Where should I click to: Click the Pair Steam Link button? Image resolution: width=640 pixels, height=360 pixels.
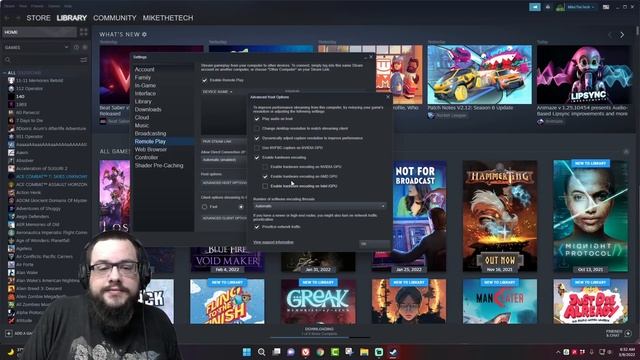coord(224,141)
